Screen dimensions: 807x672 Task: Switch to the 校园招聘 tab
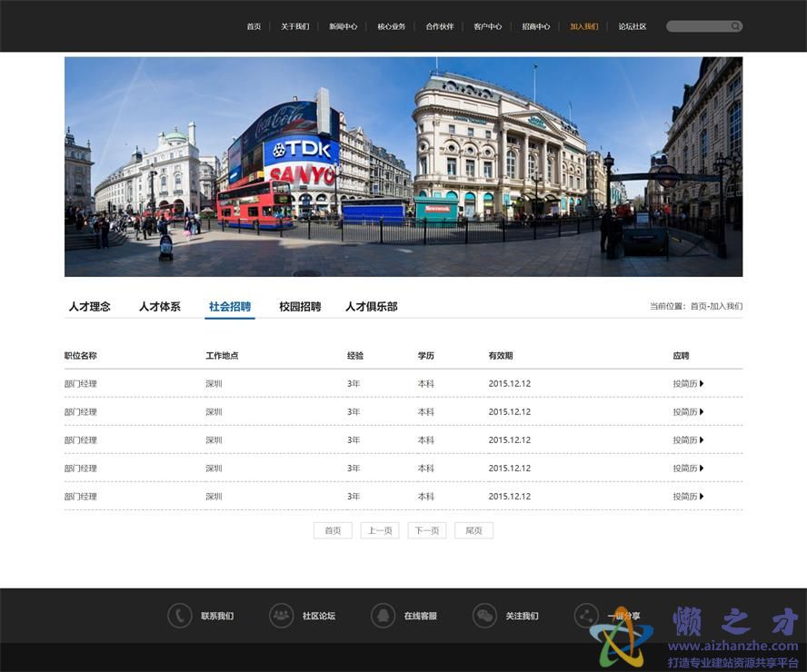tap(300, 307)
